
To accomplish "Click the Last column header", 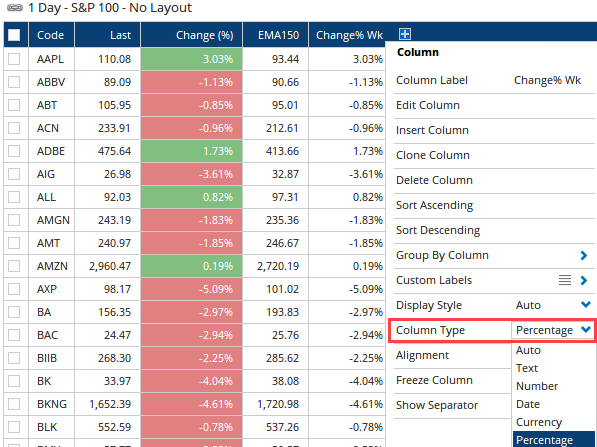I will 107,35.
